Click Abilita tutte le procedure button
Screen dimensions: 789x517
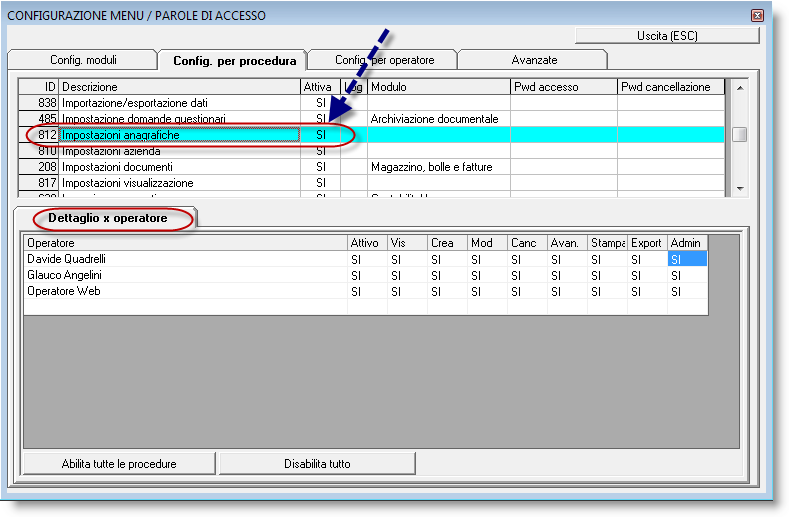tap(119, 464)
